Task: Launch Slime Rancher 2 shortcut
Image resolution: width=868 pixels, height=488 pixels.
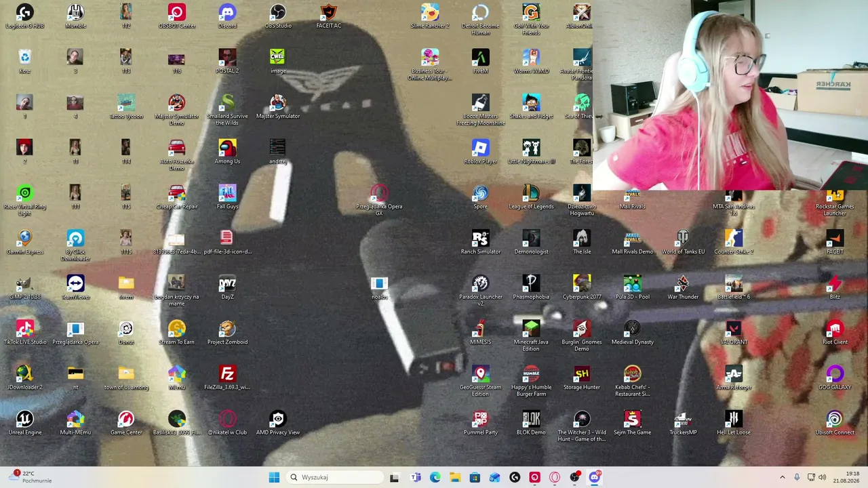Action: coord(430,17)
